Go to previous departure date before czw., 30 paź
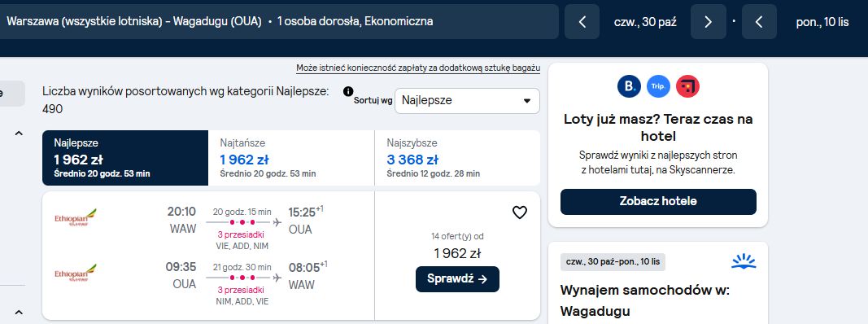 click(x=582, y=22)
